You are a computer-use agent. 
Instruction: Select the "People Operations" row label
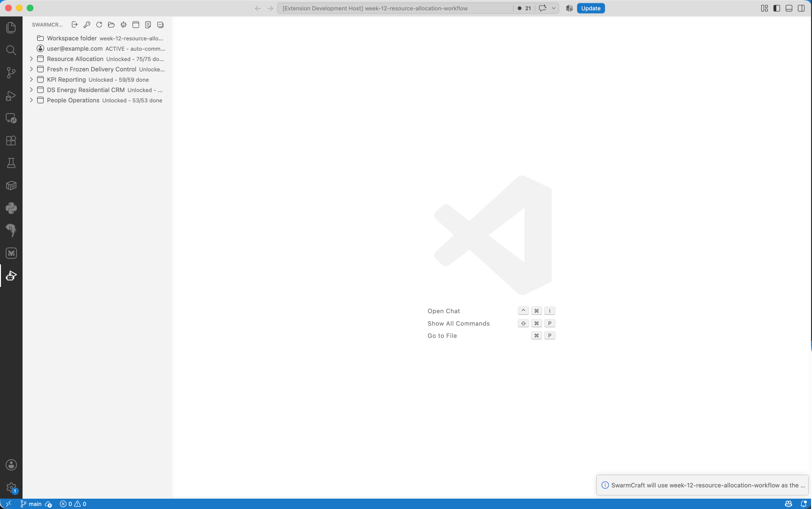pos(73,100)
